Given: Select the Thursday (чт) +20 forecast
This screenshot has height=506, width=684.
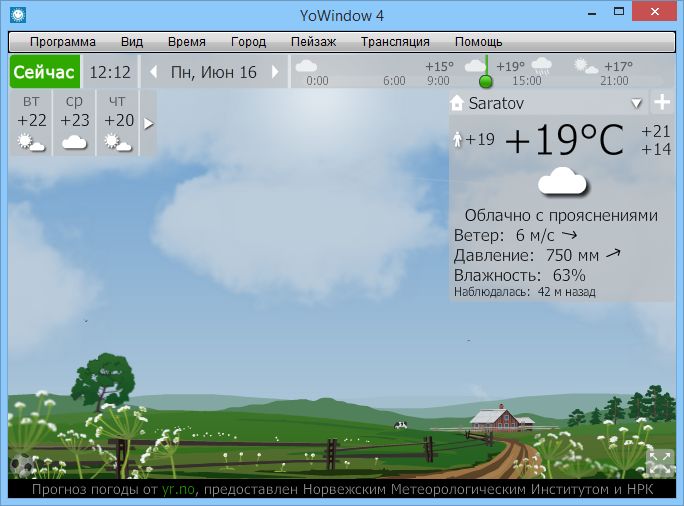Looking at the screenshot, I should [x=118, y=123].
